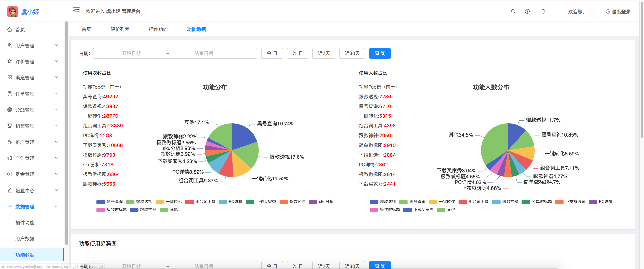Toggle 指数还原 legend in 功能分布 chart
Screen dimensions: 644x269
[293, 202]
